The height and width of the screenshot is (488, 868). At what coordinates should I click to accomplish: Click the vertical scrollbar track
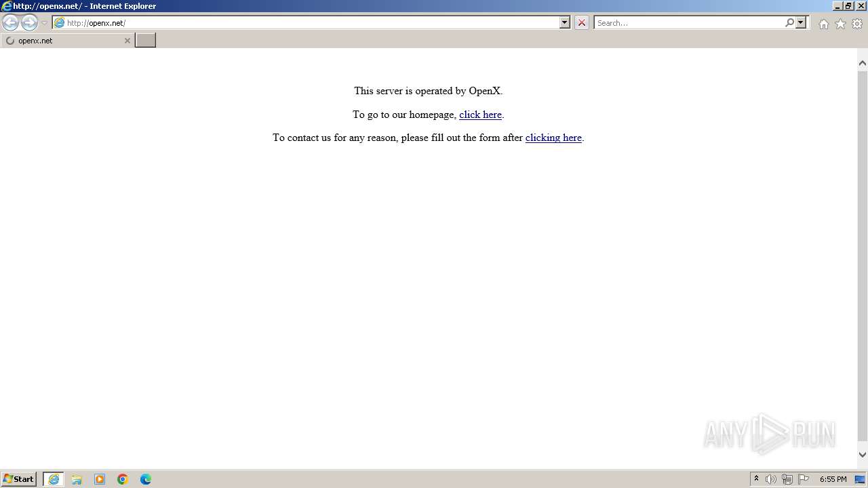click(x=863, y=258)
